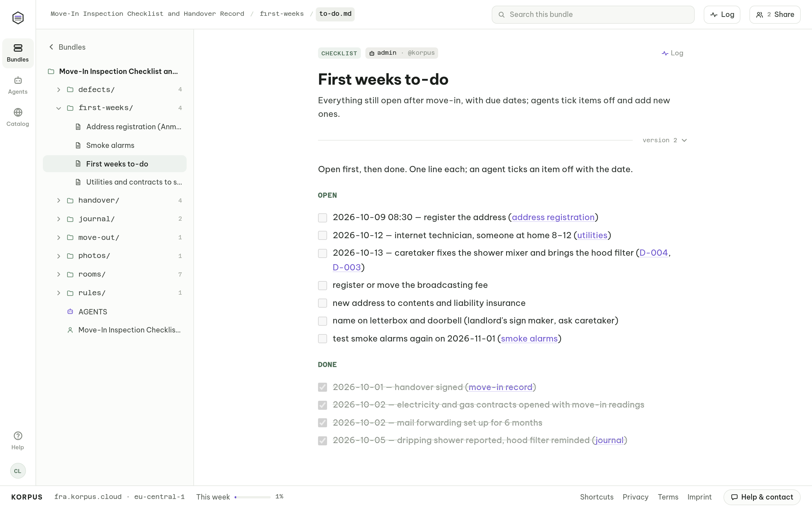Image resolution: width=812 pixels, height=508 pixels.
Task: Open the D-004 defect link
Action: pos(653,253)
